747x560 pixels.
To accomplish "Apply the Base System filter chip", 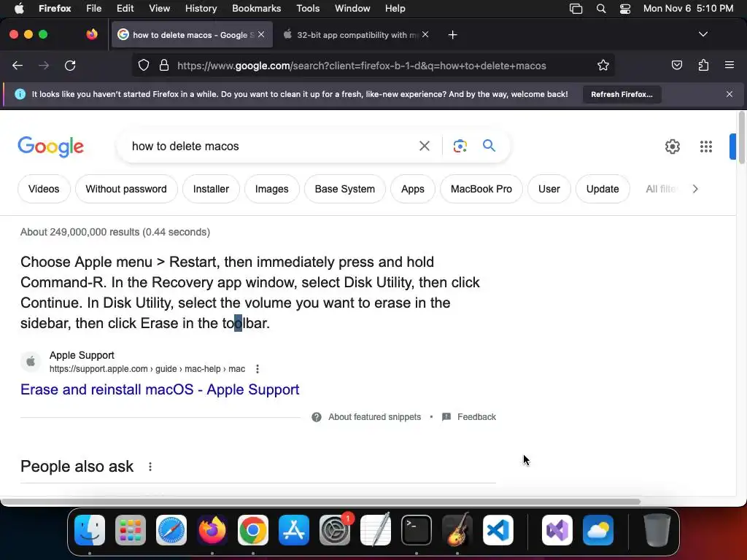I will coord(345,189).
